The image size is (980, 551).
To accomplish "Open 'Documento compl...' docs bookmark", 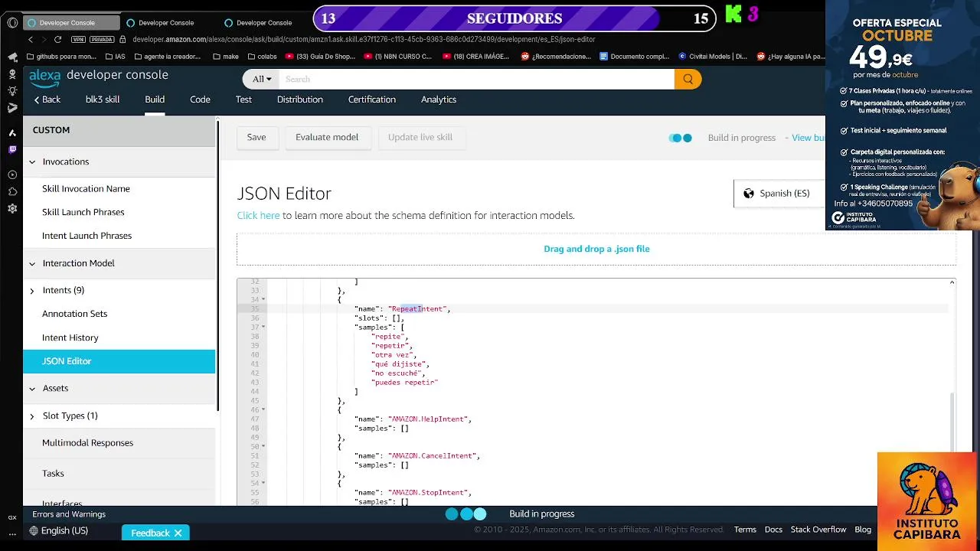I will (634, 57).
